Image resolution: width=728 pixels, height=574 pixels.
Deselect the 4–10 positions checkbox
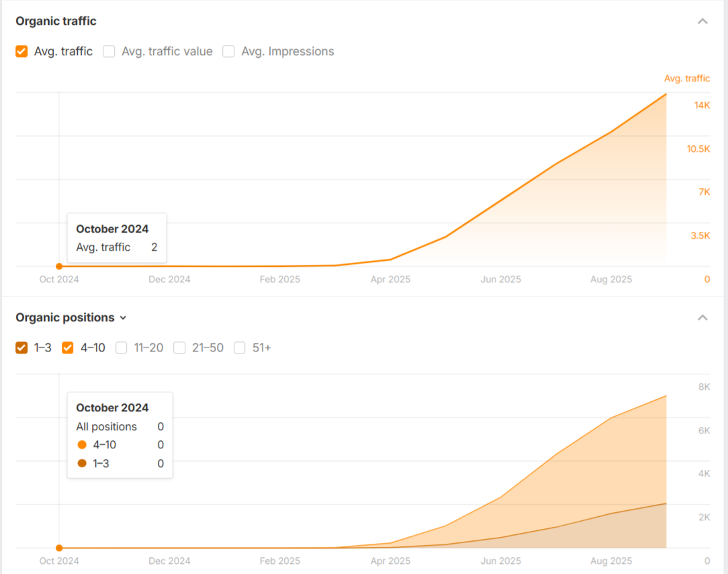68,347
